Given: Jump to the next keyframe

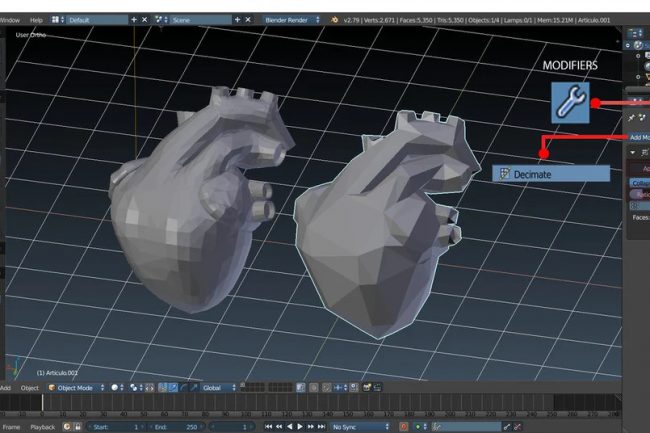Looking at the screenshot, I should tap(310, 427).
